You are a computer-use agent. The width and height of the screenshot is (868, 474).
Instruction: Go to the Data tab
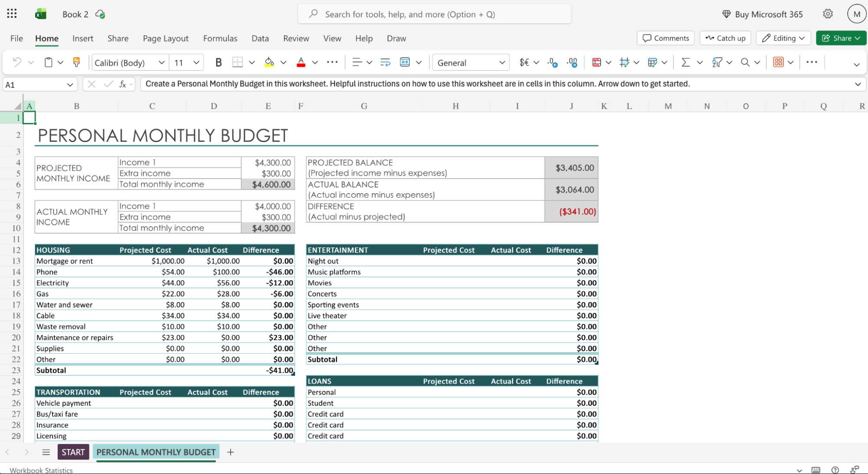point(260,38)
